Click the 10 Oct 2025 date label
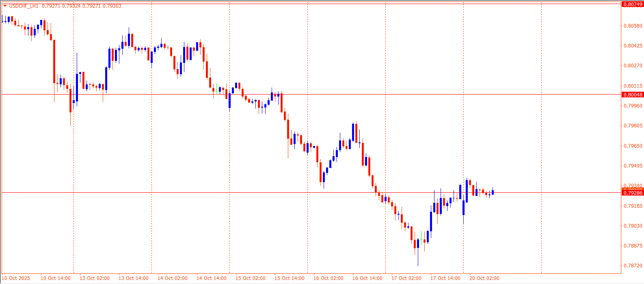 [x=16, y=278]
